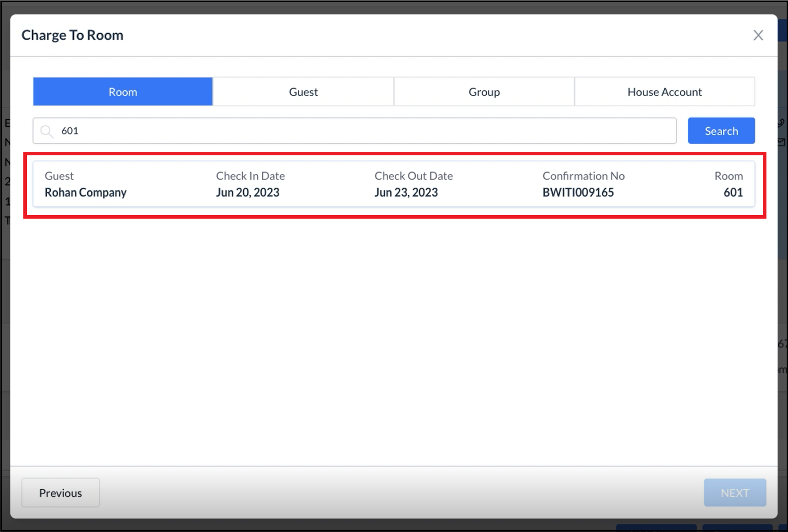Click the Guest column header label
The image size is (788, 532).
point(59,176)
